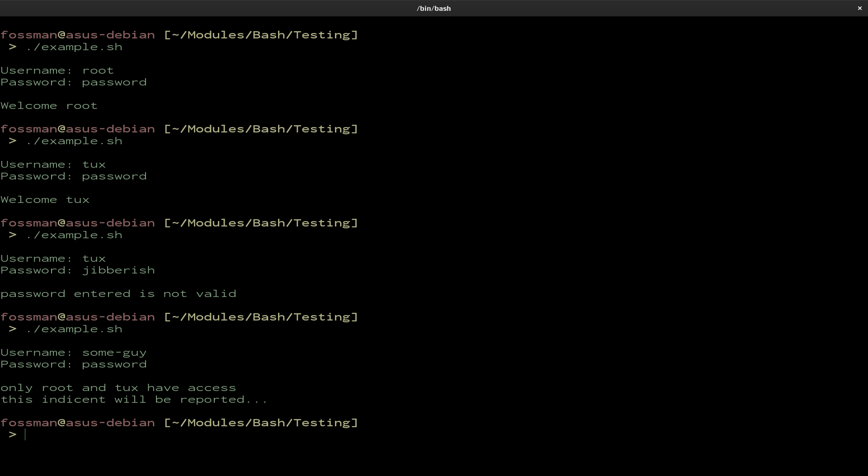Click the first ./example.sh command
This screenshot has width=868, height=476.
coord(74,47)
